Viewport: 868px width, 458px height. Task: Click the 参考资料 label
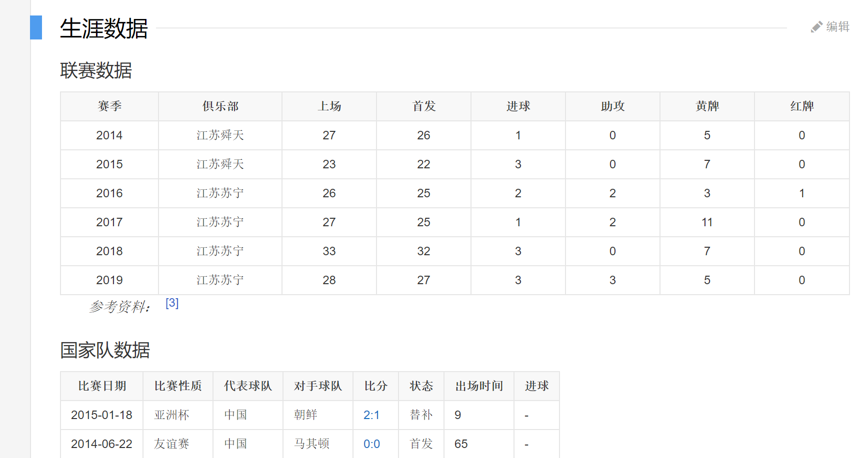119,306
